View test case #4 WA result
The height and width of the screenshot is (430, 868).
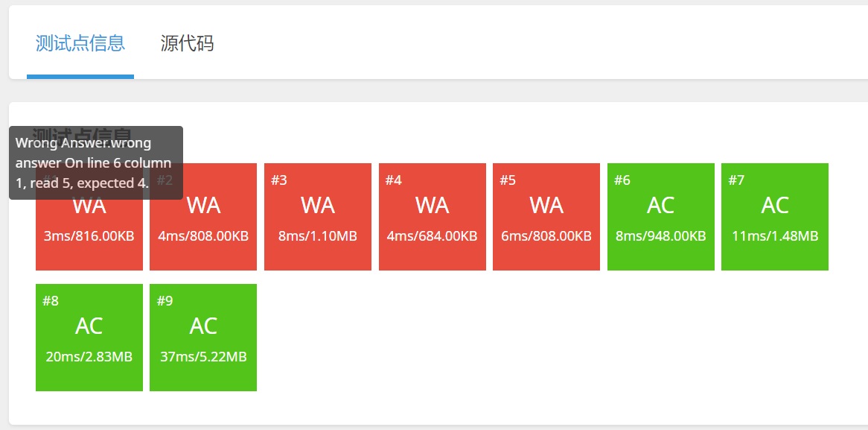433,217
